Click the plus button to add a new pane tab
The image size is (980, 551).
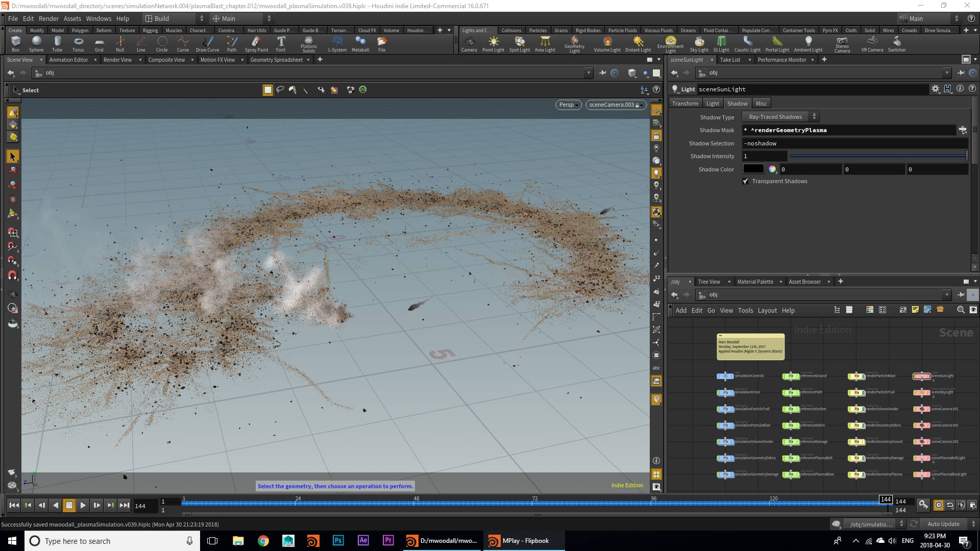(320, 60)
